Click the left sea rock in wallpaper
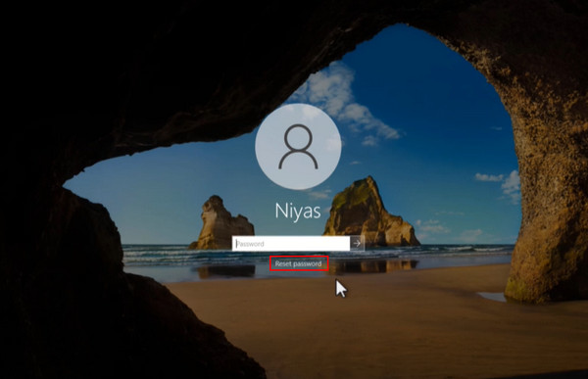Viewport: 588px width, 379px height. [x=221, y=224]
